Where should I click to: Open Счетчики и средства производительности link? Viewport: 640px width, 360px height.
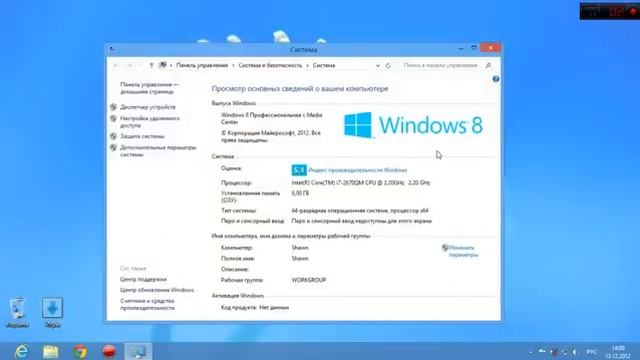147,304
